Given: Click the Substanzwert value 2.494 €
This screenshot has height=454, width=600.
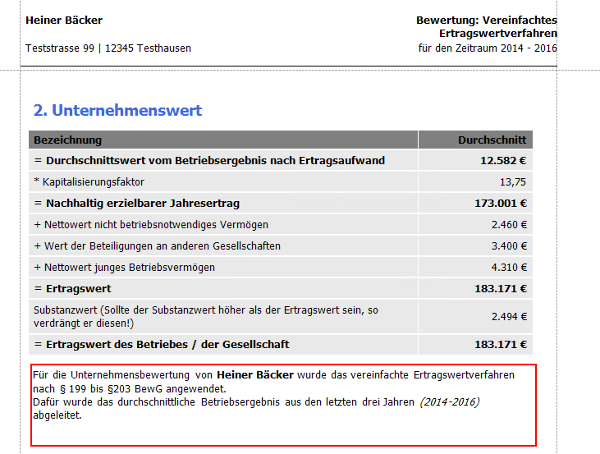Looking at the screenshot, I should click(509, 317).
